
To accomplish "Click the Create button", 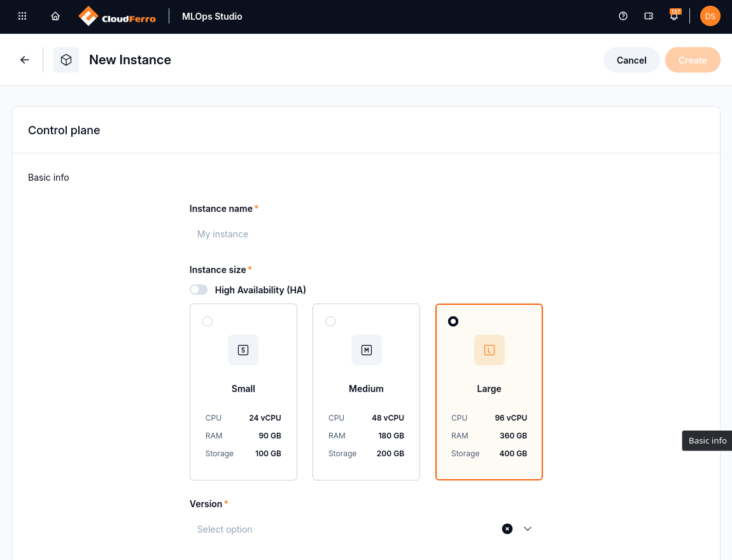I will coord(693,60).
